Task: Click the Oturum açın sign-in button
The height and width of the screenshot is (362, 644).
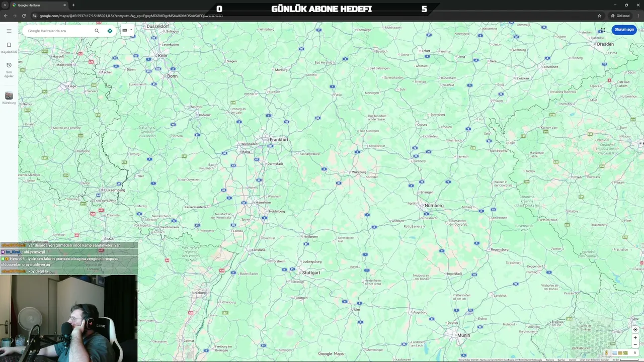Action: click(624, 30)
